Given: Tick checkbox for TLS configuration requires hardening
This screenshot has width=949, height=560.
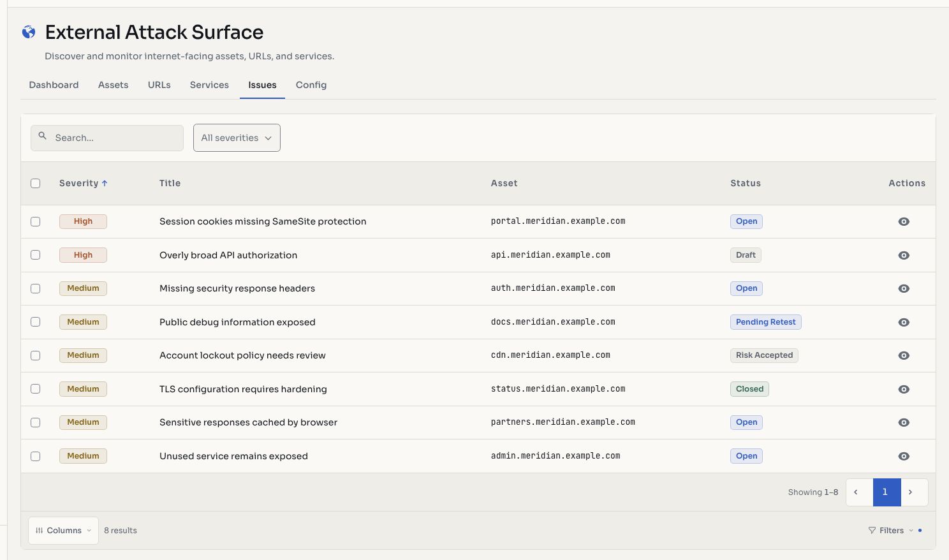Looking at the screenshot, I should (36, 389).
